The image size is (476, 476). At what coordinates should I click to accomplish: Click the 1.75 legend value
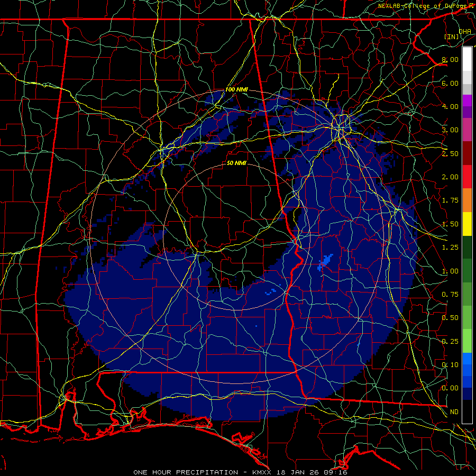(x=450, y=200)
